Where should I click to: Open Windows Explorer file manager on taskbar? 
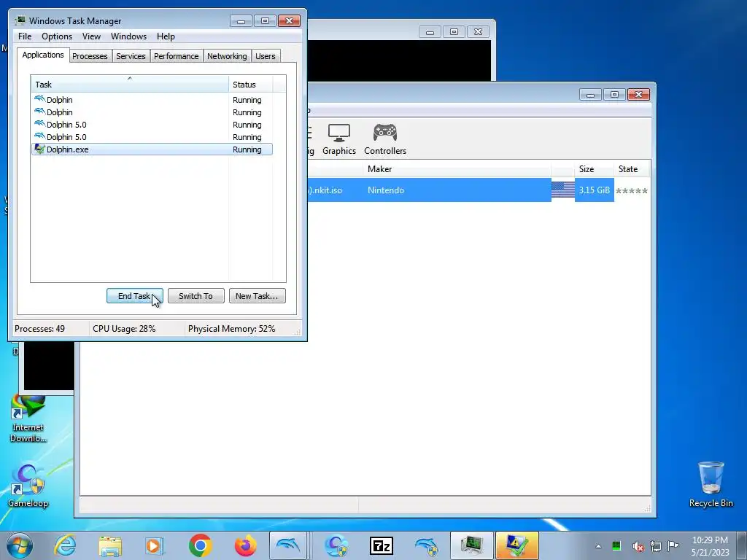(110, 545)
